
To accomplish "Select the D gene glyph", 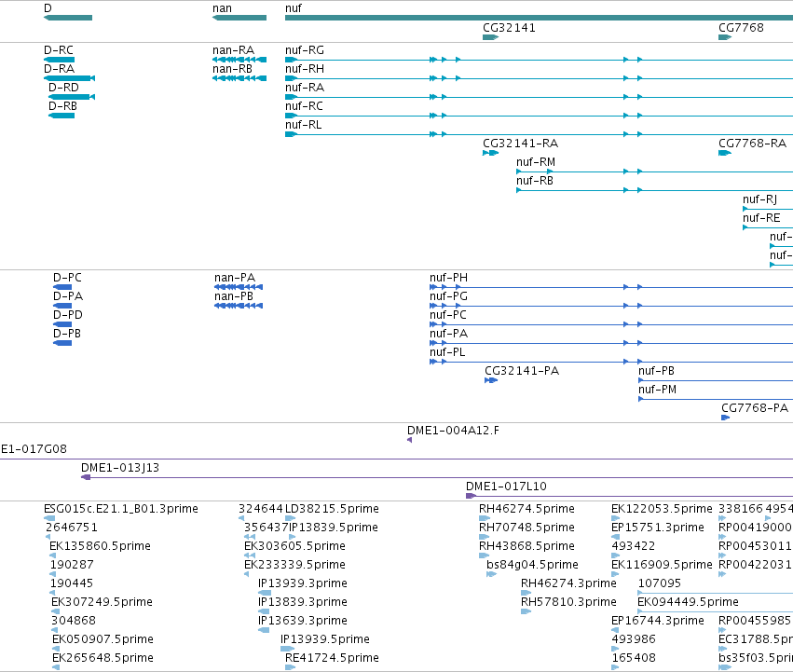I will click(x=68, y=18).
